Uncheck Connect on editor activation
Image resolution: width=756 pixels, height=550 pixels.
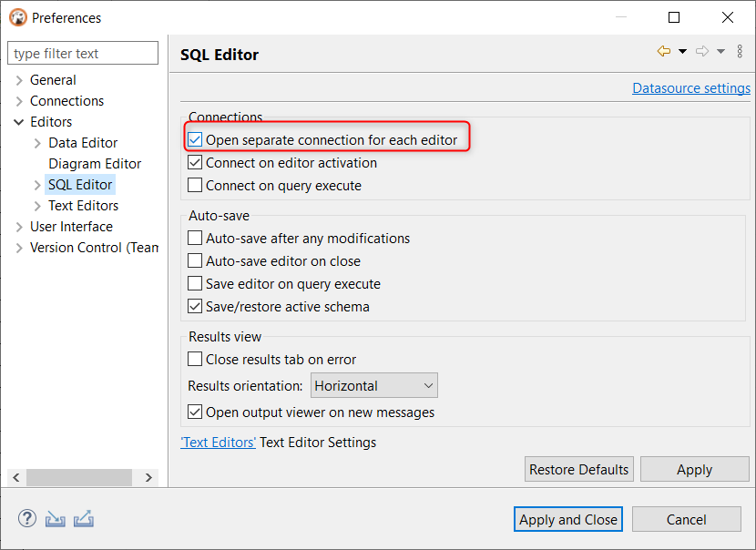click(x=195, y=162)
